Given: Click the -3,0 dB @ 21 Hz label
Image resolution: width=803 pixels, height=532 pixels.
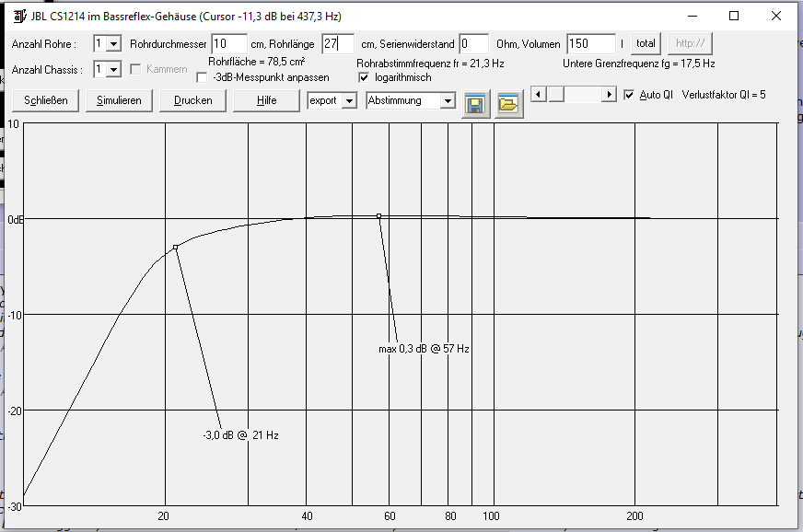Looking at the screenshot, I should point(240,435).
